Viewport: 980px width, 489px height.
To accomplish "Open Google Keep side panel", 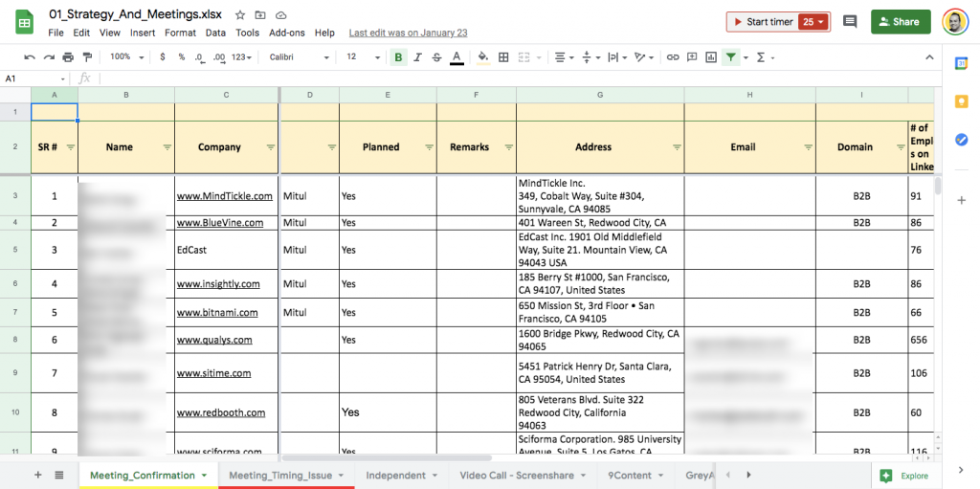I will click(x=961, y=101).
